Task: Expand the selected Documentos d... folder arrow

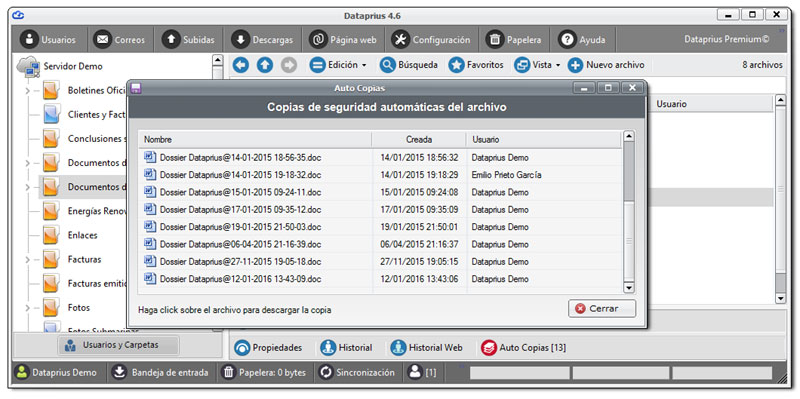Action: point(27,187)
